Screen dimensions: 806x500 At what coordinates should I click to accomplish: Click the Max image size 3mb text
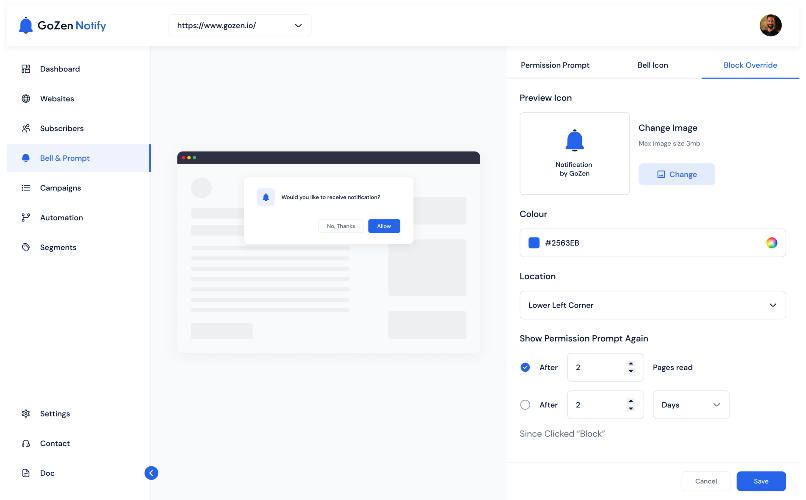tap(669, 144)
